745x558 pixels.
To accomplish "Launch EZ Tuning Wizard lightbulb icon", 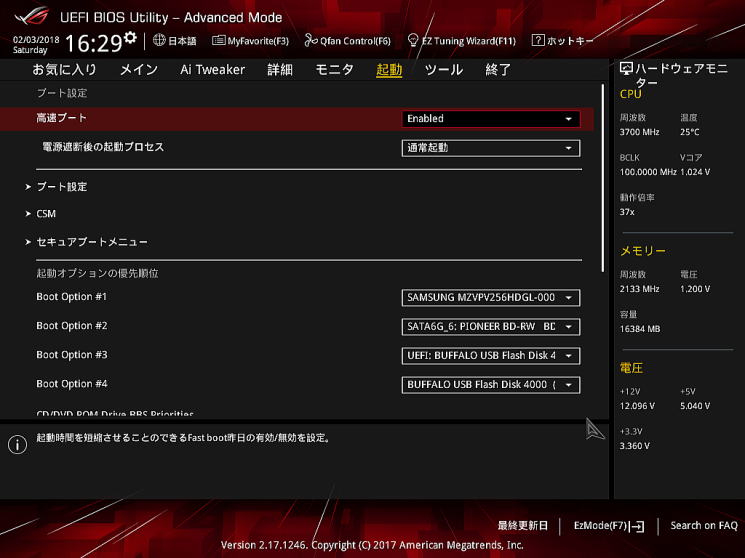I will pos(413,40).
